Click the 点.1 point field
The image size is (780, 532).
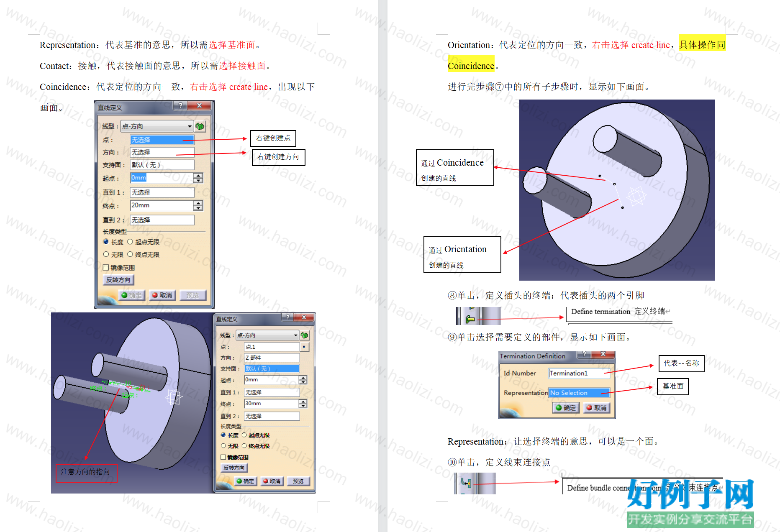pyautogui.click(x=272, y=347)
